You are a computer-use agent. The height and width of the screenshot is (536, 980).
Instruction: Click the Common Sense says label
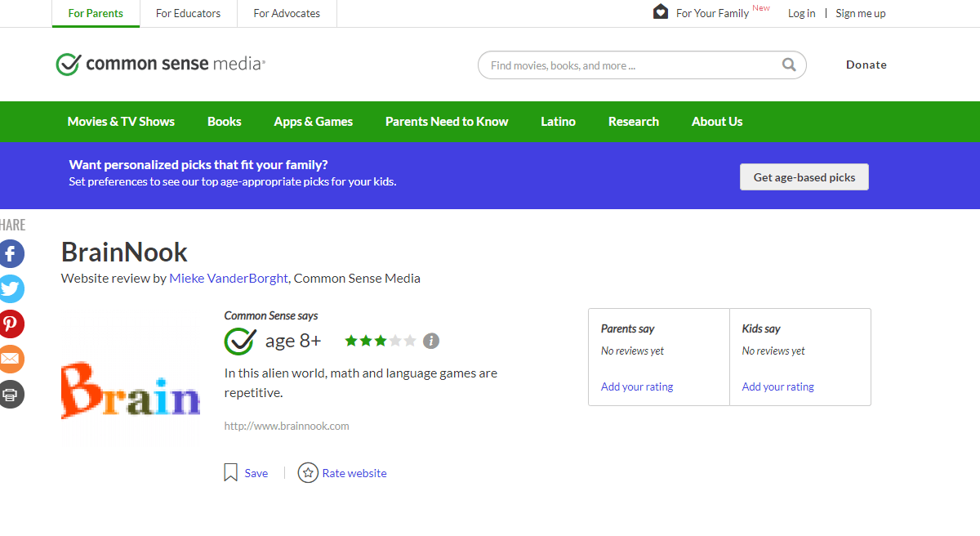pyautogui.click(x=271, y=315)
